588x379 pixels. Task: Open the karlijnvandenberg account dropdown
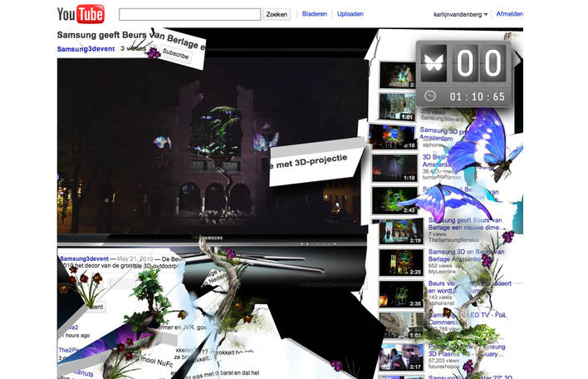tap(460, 15)
